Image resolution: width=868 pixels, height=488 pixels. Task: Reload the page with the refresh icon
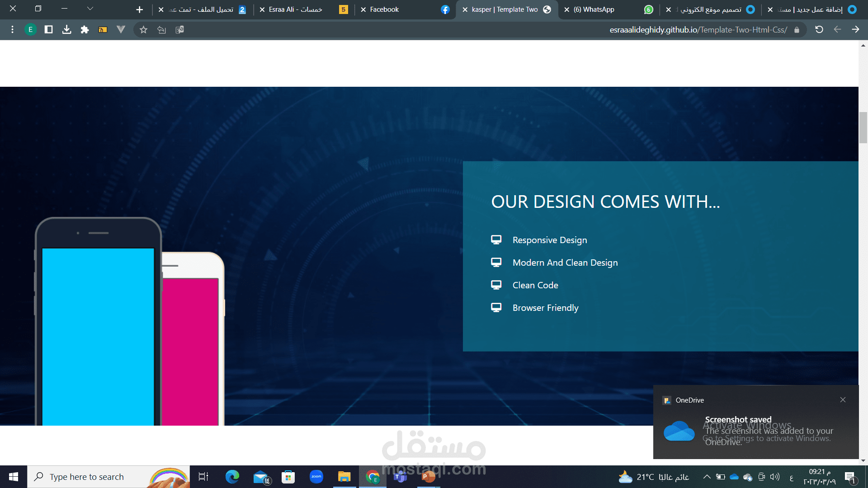819,30
